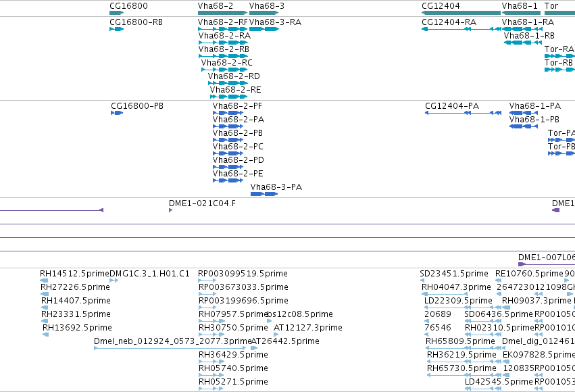This screenshot has width=575, height=392.
Task: Select transcript CG16800-RB
Action: 136,22
